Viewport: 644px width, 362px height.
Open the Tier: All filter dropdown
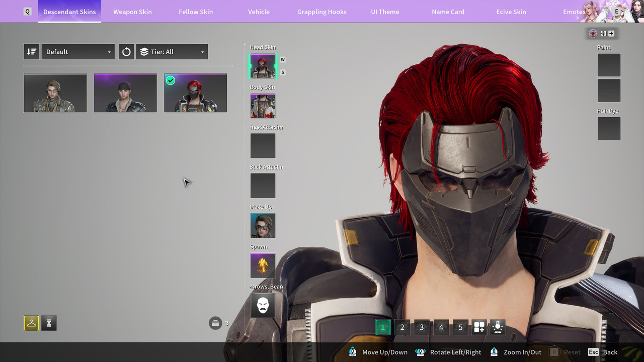coord(172,52)
